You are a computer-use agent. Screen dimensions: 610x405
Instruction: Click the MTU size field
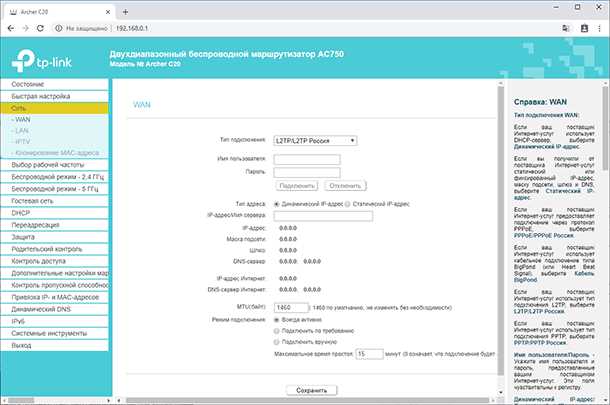[291, 307]
